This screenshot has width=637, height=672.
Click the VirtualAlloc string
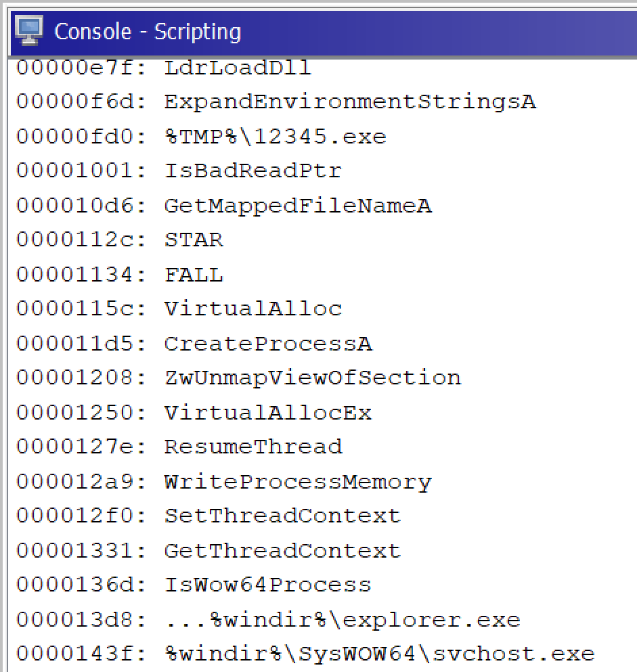[250, 309]
